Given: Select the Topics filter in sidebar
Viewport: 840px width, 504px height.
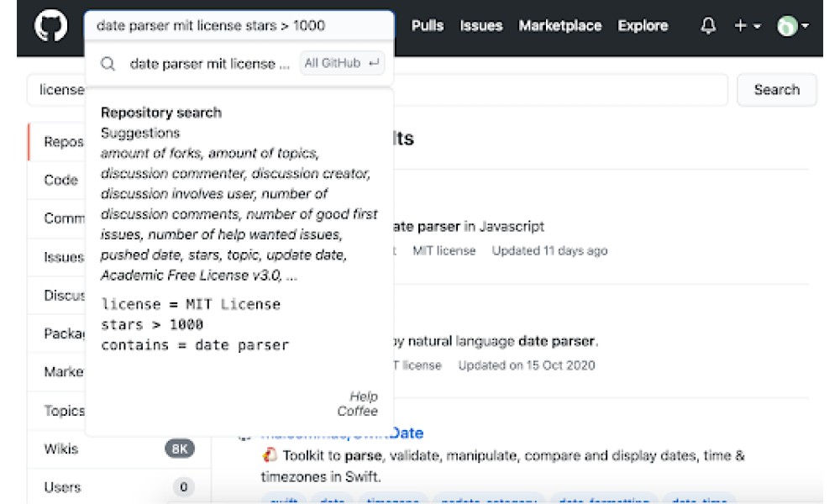Looking at the screenshot, I should tap(57, 411).
